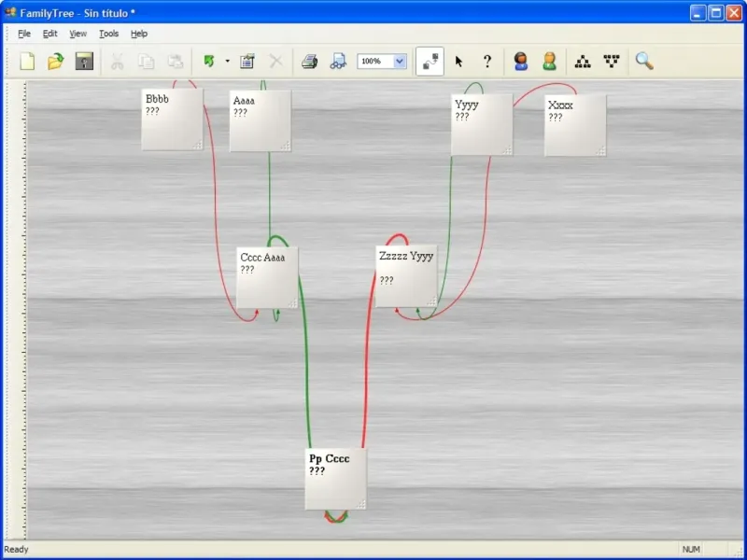Print the family tree
This screenshot has height=560, width=747.
click(309, 62)
